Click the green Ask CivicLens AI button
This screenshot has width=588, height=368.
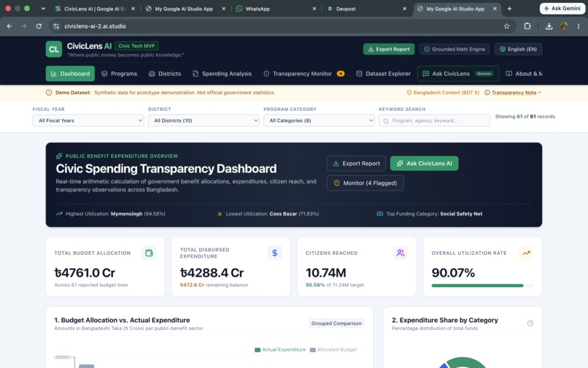(x=424, y=164)
